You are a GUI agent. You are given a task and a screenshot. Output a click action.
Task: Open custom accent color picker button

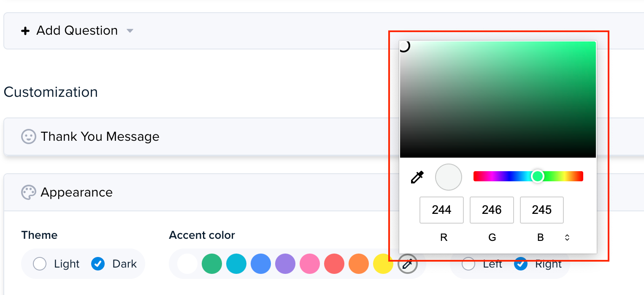click(x=408, y=264)
